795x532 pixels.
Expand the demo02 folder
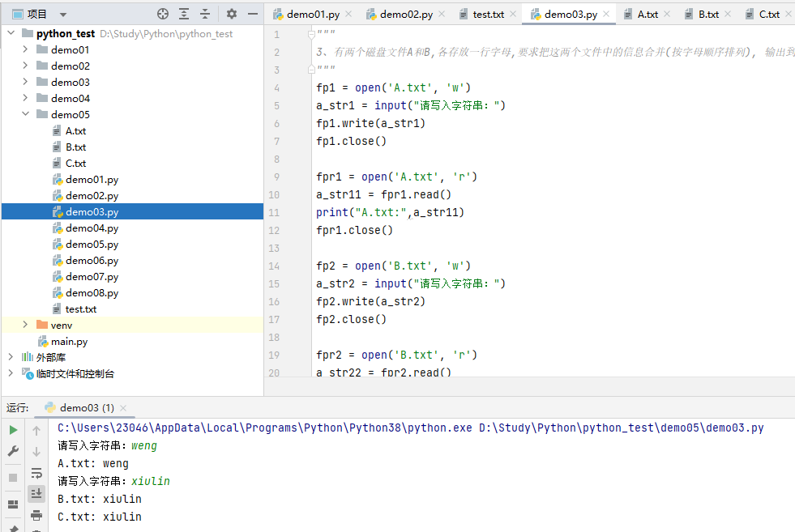[x=25, y=66]
